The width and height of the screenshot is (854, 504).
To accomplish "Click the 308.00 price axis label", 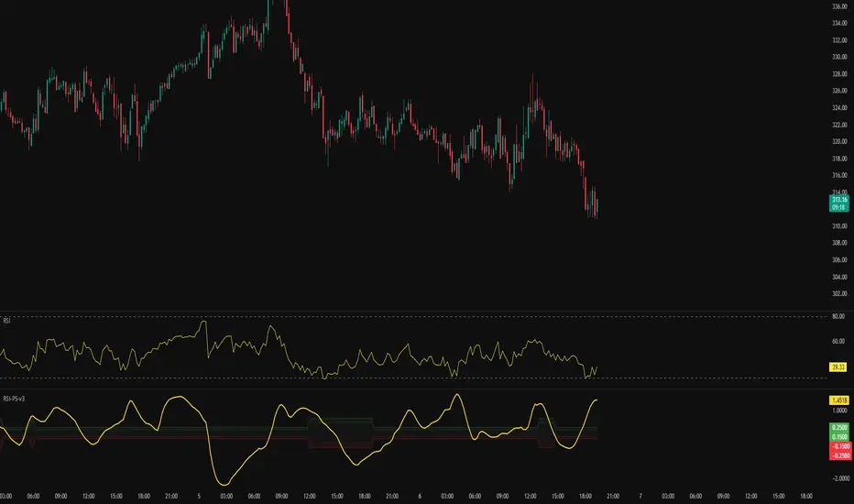I will tap(839, 243).
